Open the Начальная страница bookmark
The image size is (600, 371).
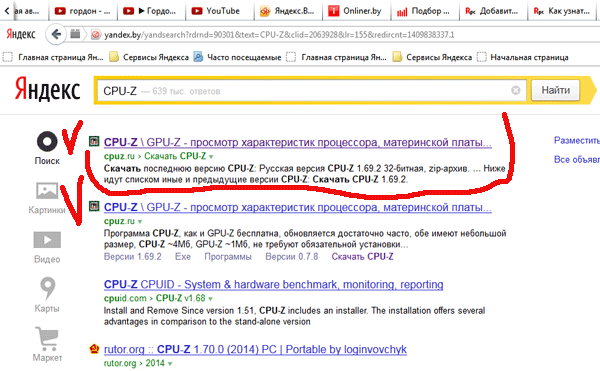pos(523,57)
